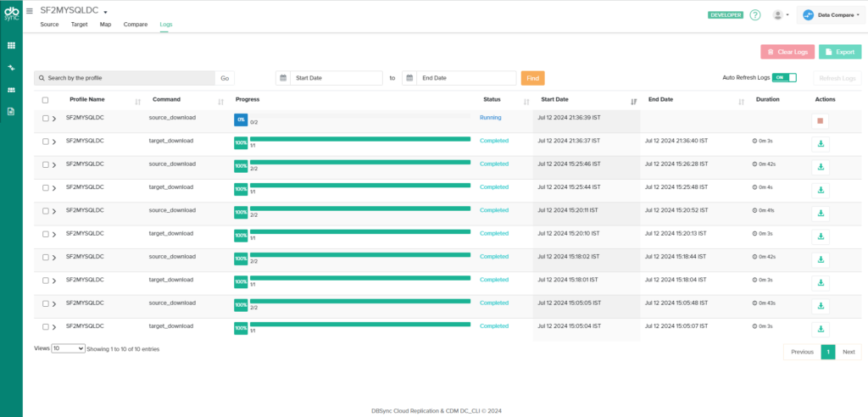Switch to the Target tab
868x417 pixels.
coord(80,25)
